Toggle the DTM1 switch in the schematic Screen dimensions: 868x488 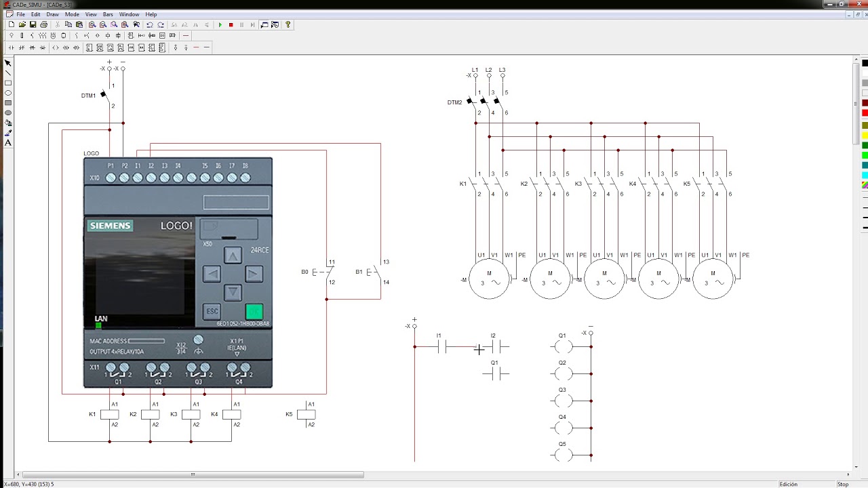(106, 96)
